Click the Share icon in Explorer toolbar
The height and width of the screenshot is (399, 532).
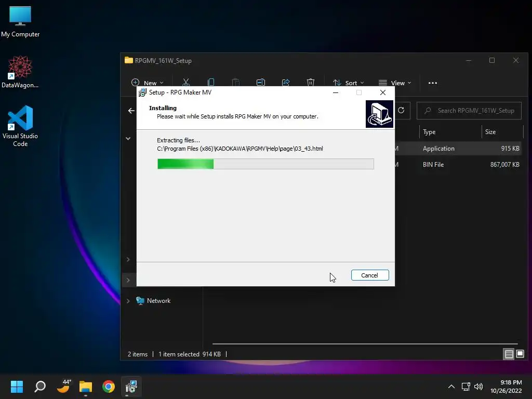click(x=286, y=83)
